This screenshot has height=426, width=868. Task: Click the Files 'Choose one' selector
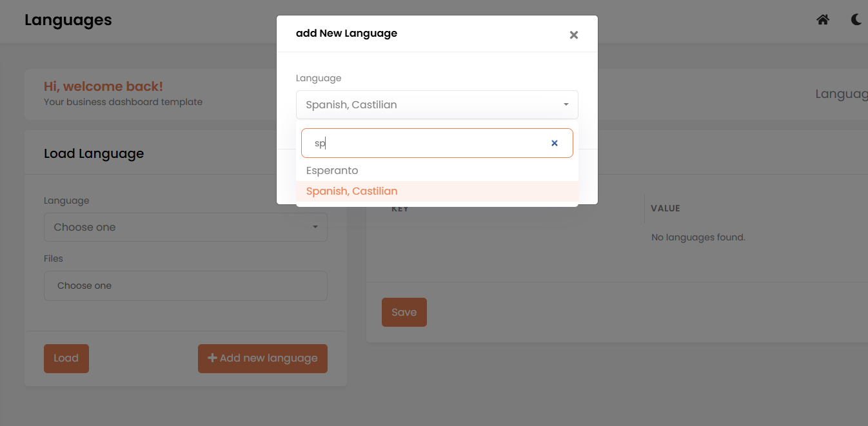pos(185,286)
